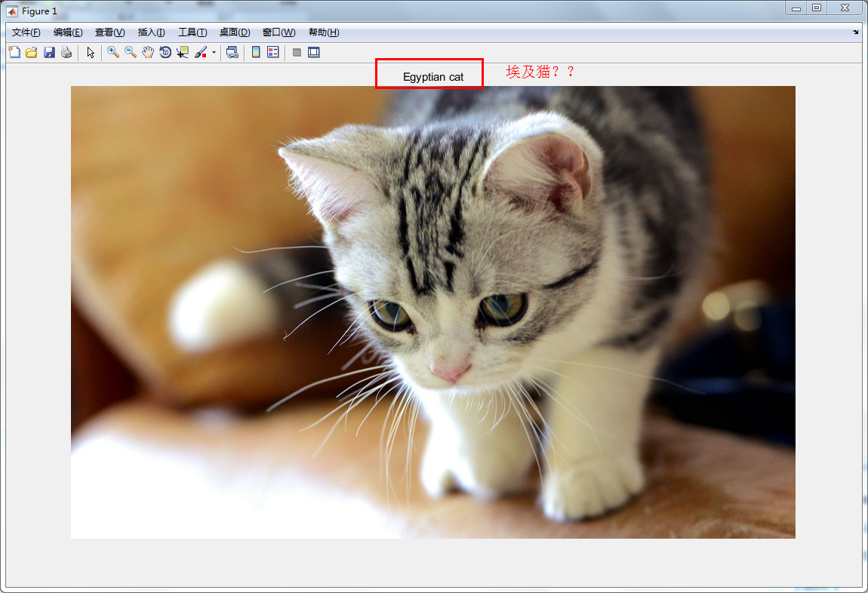Screen dimensions: 868x593
Task: Click the MATLAB icon in the title bar
Action: pyautogui.click(x=11, y=11)
